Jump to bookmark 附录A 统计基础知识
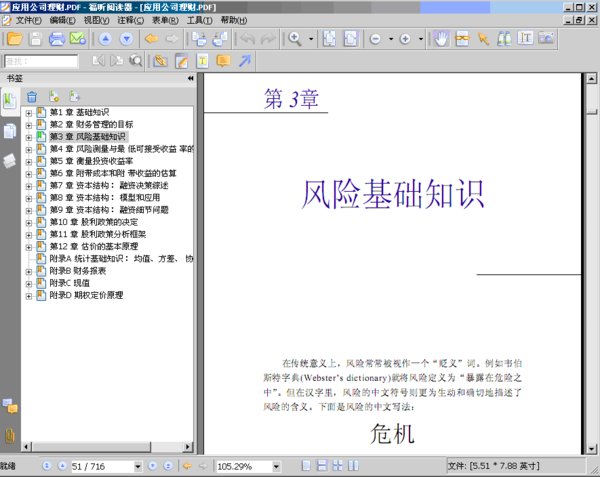The height and width of the screenshot is (477, 600). click(x=121, y=259)
